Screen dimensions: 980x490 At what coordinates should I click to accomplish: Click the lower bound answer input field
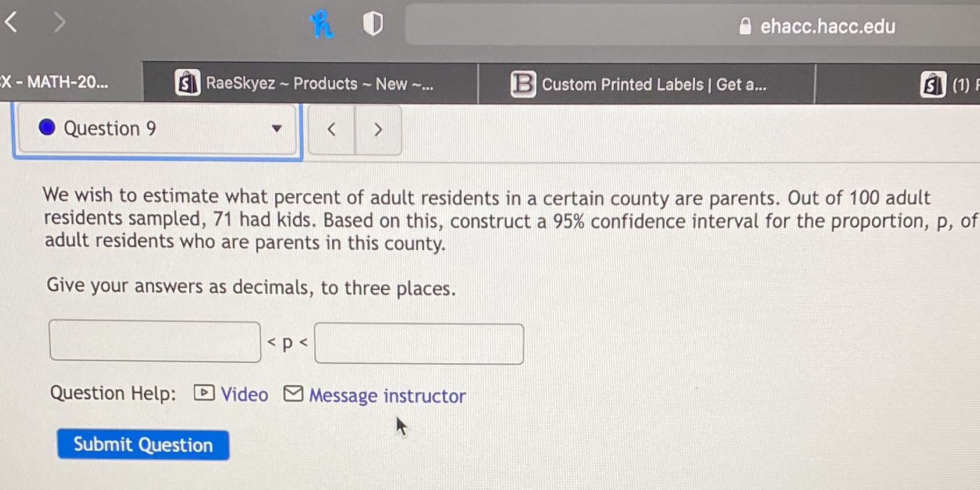coord(154,342)
